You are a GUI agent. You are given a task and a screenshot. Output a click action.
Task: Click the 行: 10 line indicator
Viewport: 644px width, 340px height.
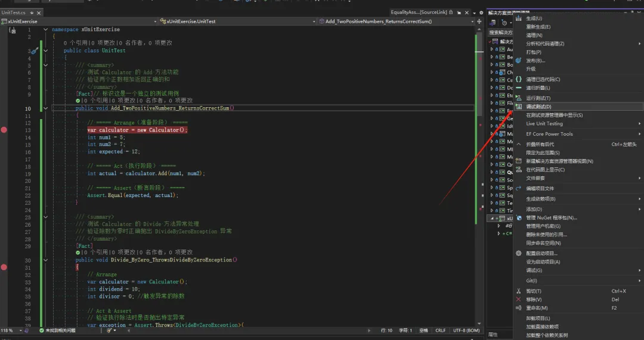tap(386, 330)
